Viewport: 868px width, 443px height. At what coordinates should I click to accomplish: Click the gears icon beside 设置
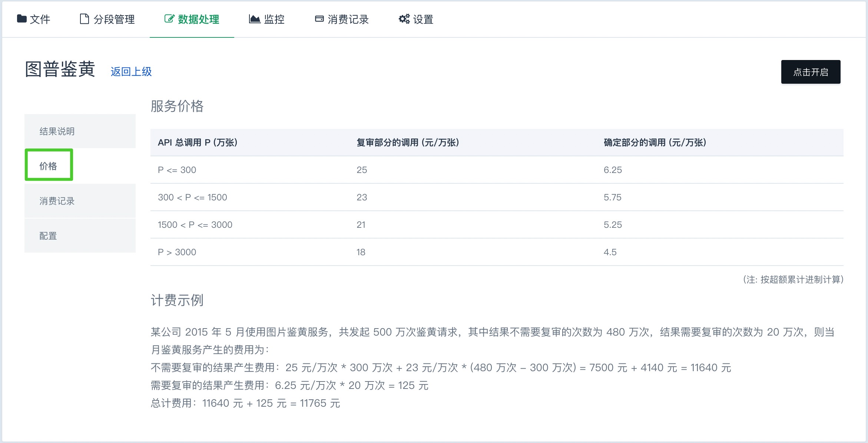point(404,19)
